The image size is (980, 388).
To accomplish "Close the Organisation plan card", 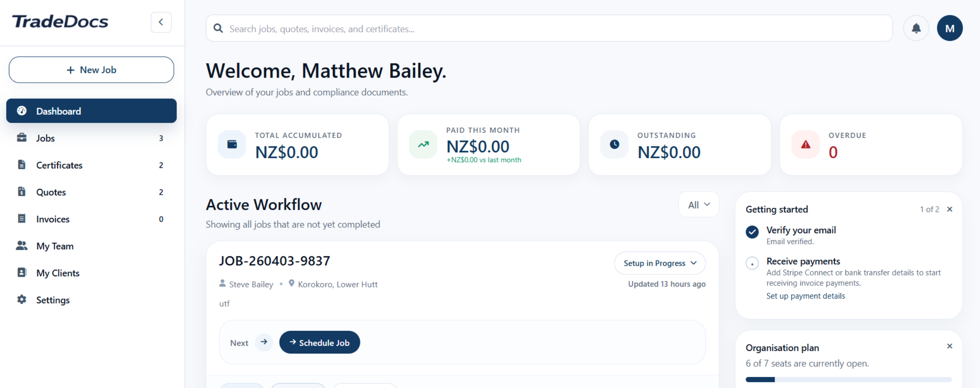I will 950,346.
